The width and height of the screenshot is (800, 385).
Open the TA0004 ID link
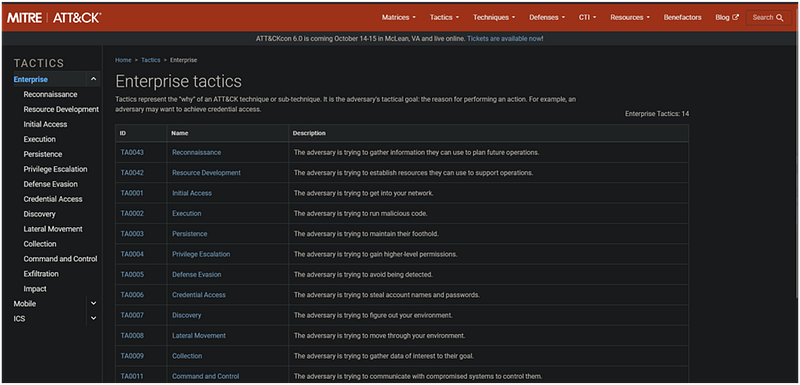[132, 254]
